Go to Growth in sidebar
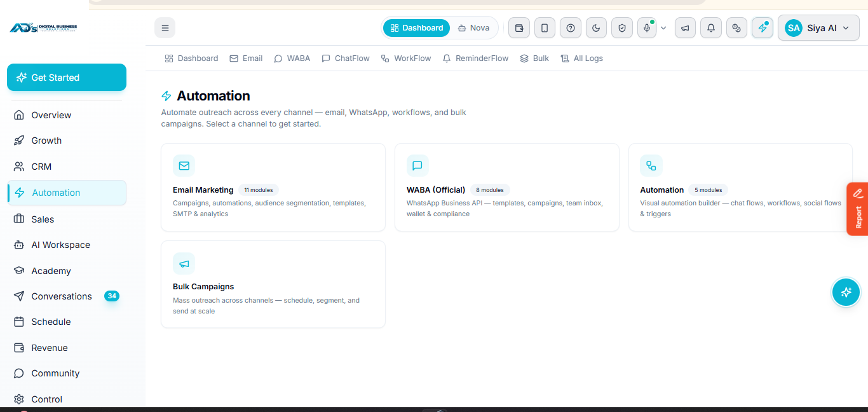Viewport: 868px width, 412px height. pos(67,141)
